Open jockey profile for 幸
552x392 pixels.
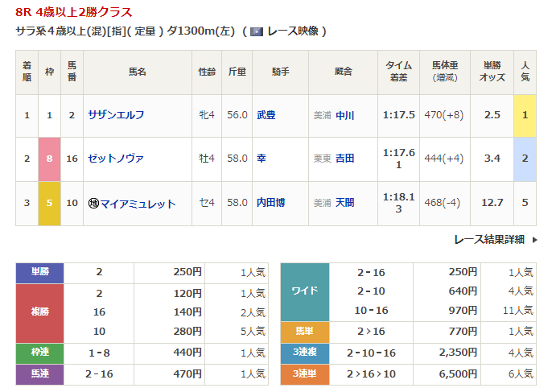click(261, 159)
